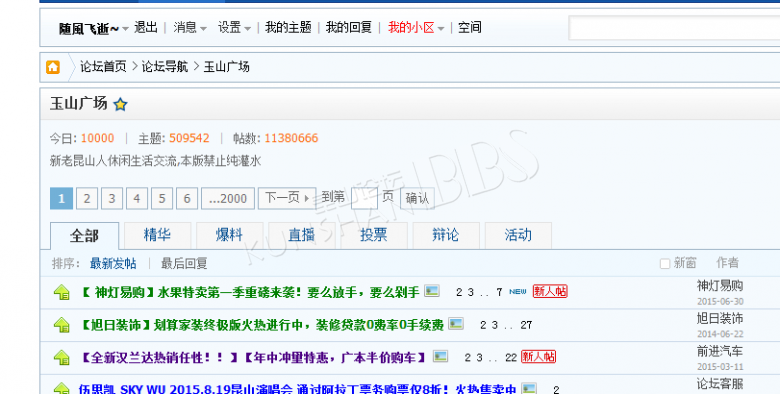Screen dimensions: 780x394
Task: Click the image attachment icon on 旭日装饰 thread
Action: click(456, 324)
